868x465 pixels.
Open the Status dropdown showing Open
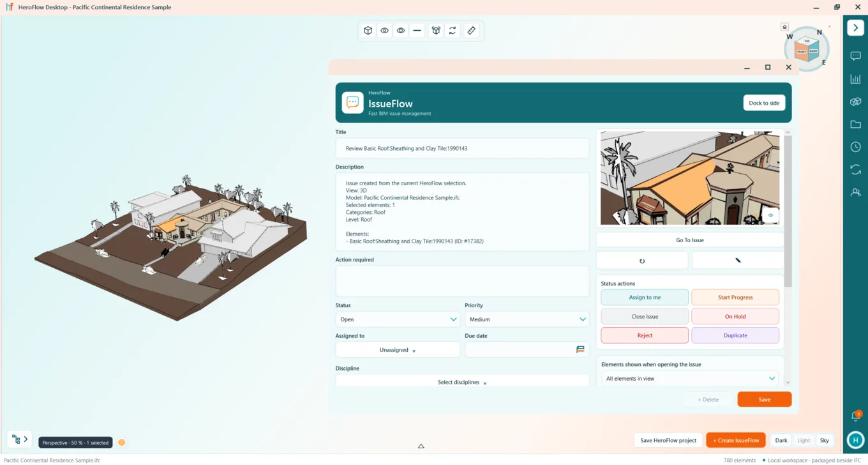point(398,319)
